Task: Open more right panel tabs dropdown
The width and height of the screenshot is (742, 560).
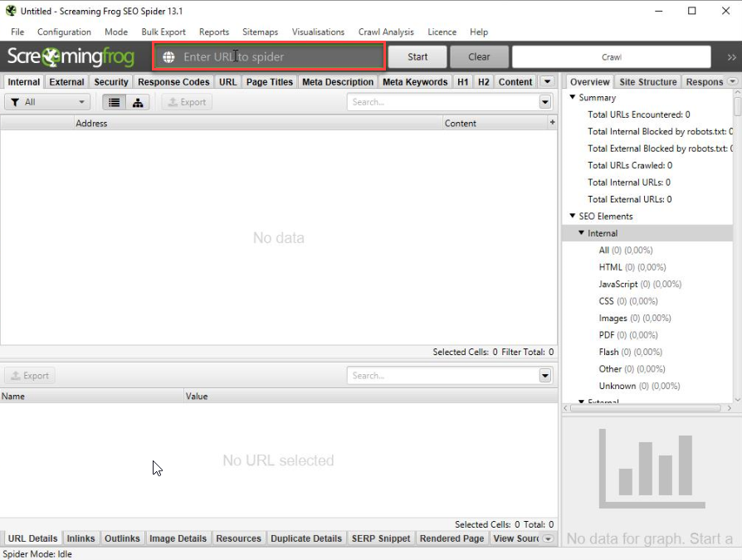Action: [x=733, y=81]
